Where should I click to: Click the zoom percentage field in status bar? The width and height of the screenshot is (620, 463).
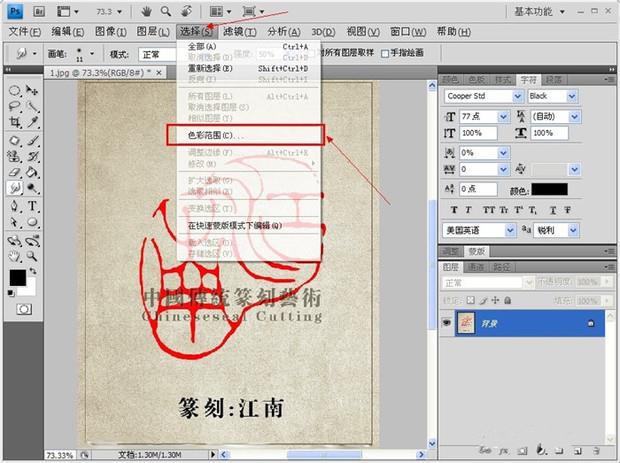tap(60, 455)
